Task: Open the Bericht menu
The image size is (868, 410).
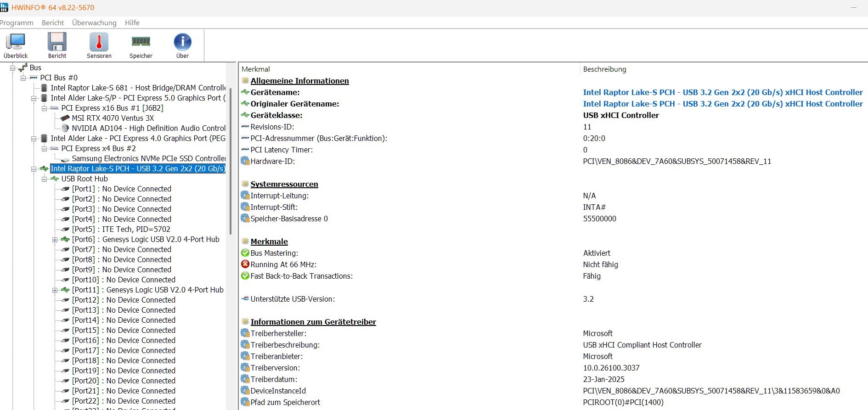Action: click(53, 22)
